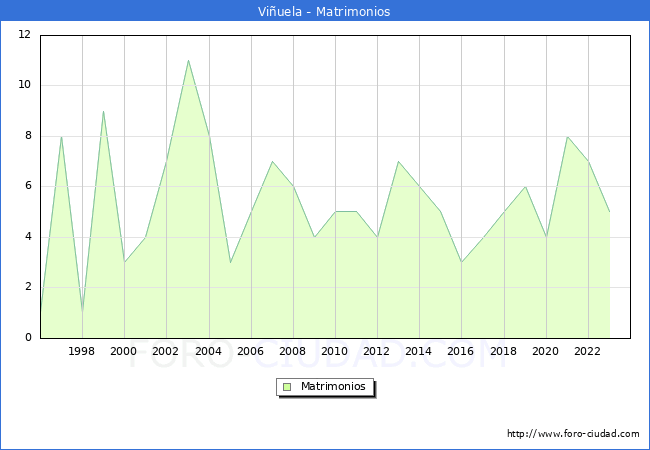Click the y-axis value 10
Screen dimensions: 650x450
pos(25,85)
